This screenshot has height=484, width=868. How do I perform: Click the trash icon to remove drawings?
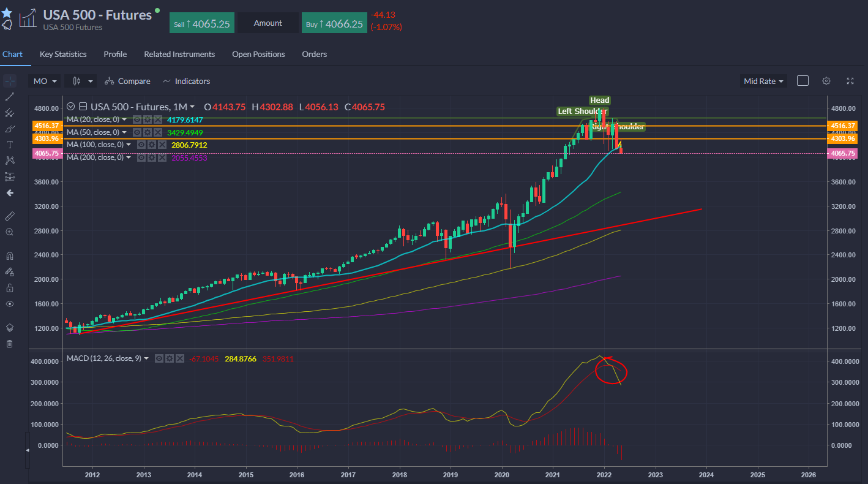9,344
